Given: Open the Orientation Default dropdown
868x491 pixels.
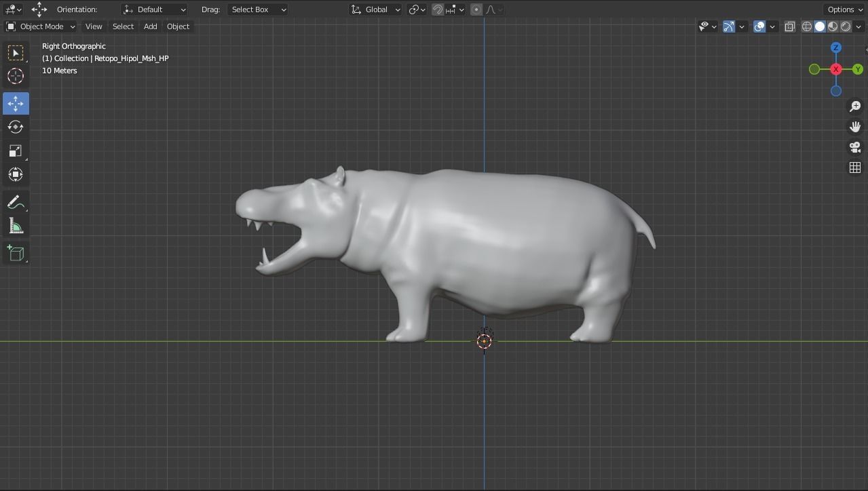Looking at the screenshot, I should point(154,9).
